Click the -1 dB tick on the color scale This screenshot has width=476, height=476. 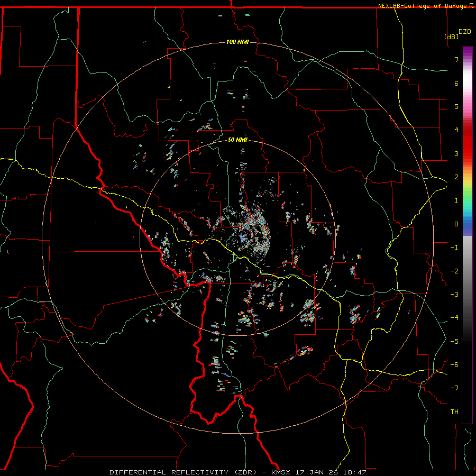454,248
